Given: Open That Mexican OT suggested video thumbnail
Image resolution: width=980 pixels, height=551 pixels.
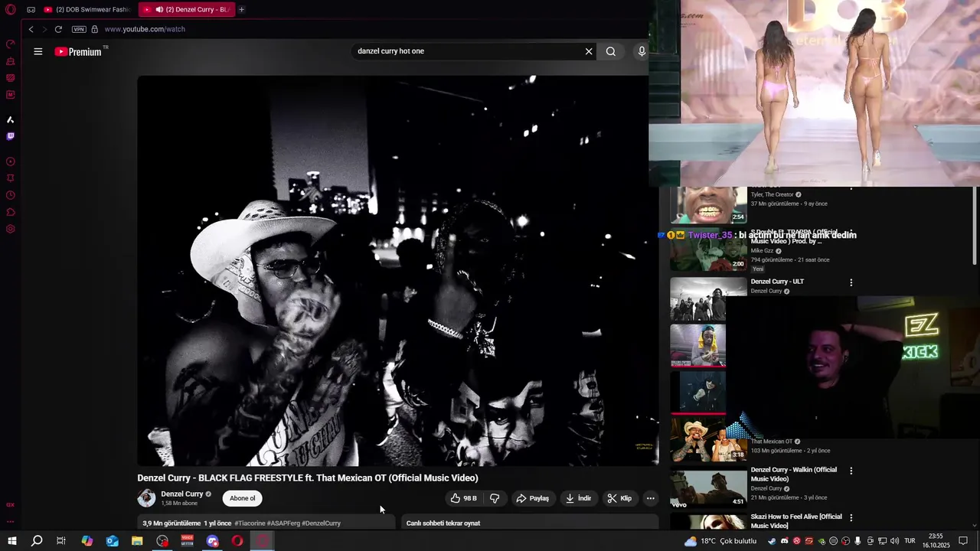Looking at the screenshot, I should [x=708, y=440].
